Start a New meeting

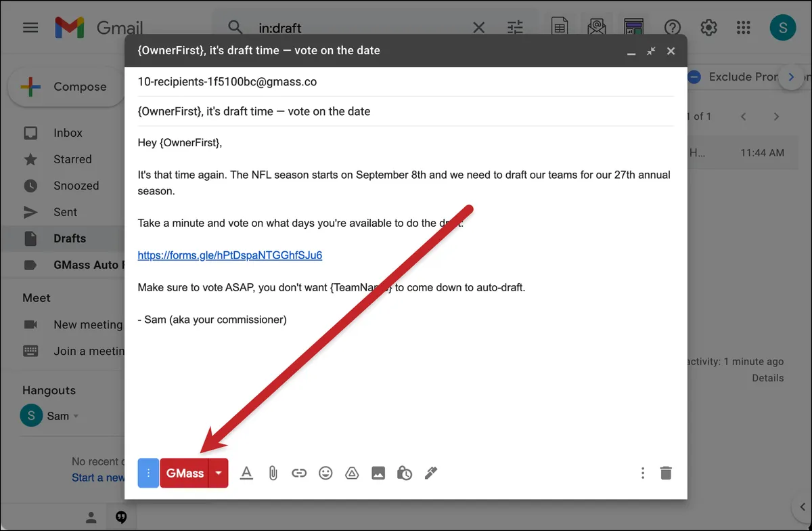[x=87, y=324]
